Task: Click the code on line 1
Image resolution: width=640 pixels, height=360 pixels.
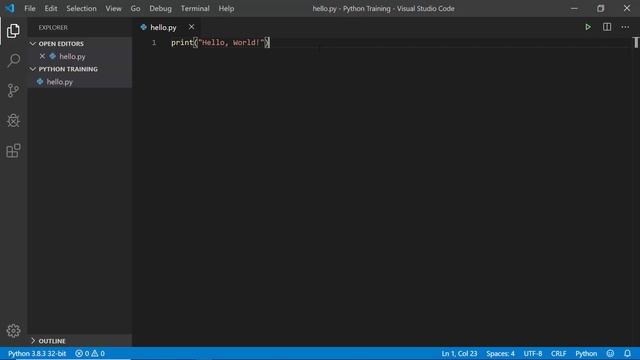Action: point(220,42)
